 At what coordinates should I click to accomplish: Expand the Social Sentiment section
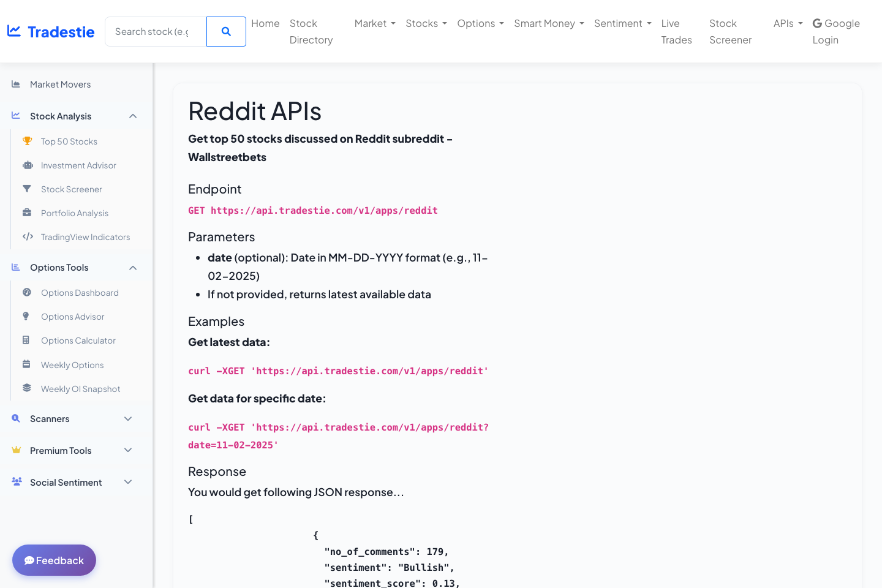pyautogui.click(x=66, y=482)
